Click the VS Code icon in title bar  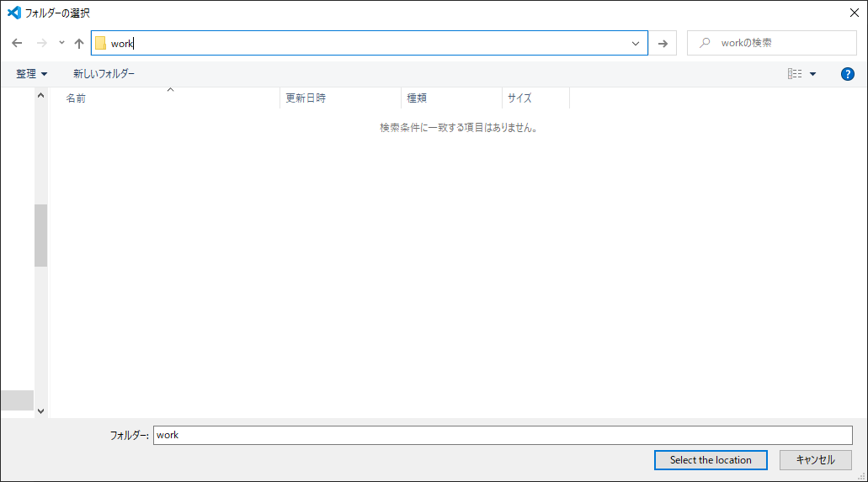click(13, 12)
